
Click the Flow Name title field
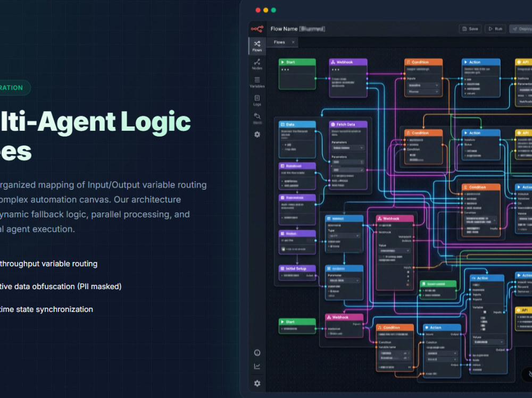(x=297, y=29)
